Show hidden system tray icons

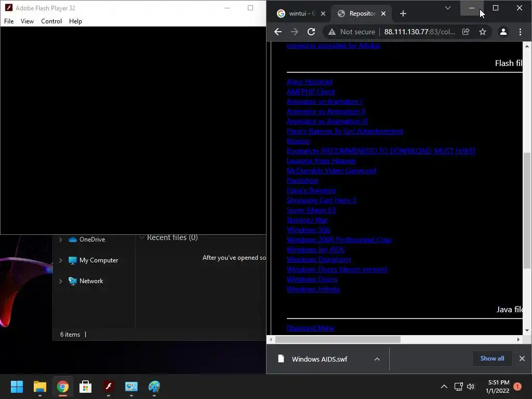(444, 387)
